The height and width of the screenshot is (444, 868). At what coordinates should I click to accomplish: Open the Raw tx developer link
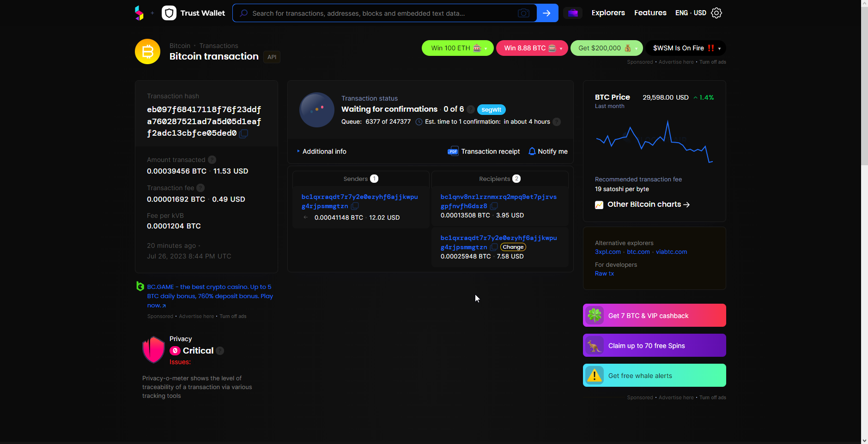[x=604, y=274]
